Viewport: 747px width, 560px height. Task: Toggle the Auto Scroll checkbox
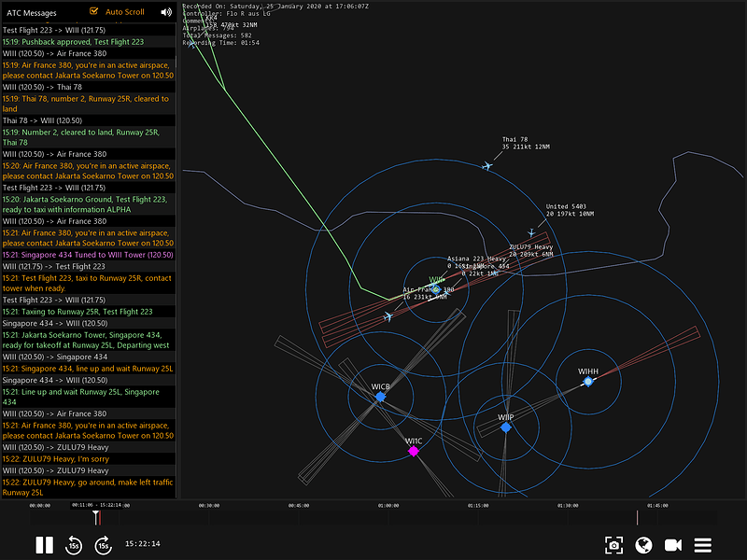pyautogui.click(x=94, y=11)
